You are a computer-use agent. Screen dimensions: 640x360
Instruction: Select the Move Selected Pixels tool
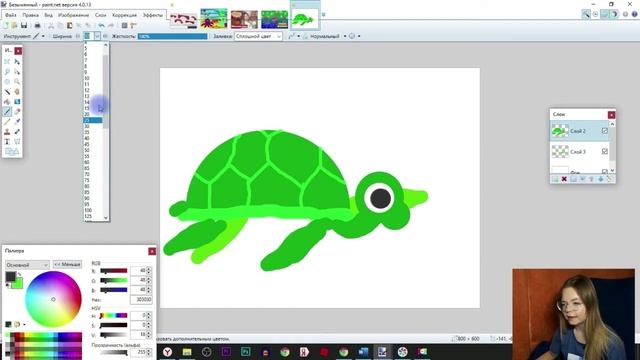click(17, 62)
